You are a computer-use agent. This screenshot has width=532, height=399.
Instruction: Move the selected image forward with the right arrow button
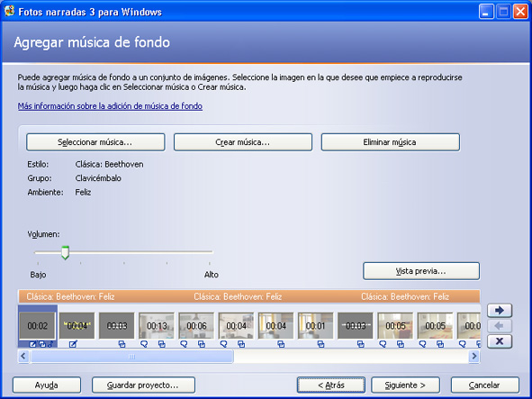pyautogui.click(x=500, y=310)
